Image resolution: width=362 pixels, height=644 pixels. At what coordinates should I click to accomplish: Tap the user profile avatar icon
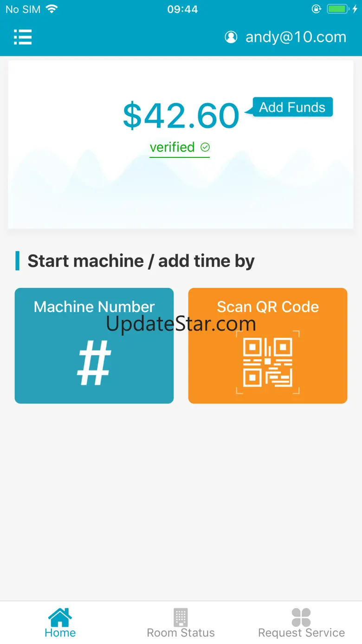[231, 37]
